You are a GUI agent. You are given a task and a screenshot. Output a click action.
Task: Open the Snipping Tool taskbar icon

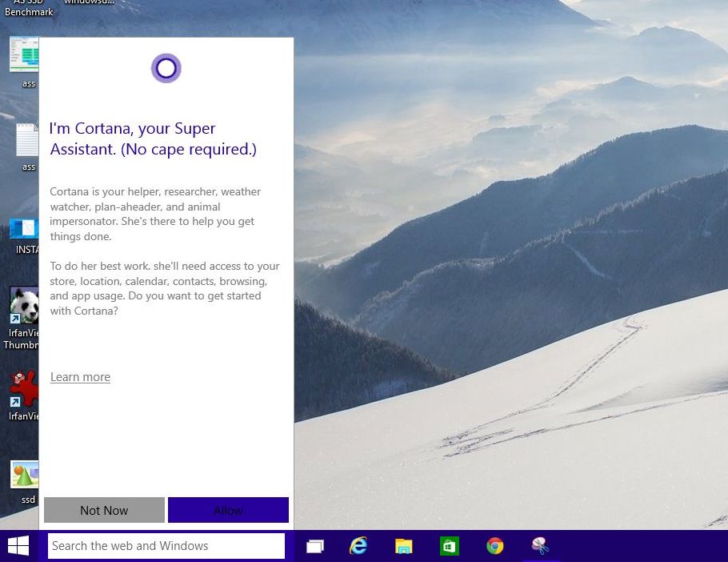pyautogui.click(x=540, y=545)
